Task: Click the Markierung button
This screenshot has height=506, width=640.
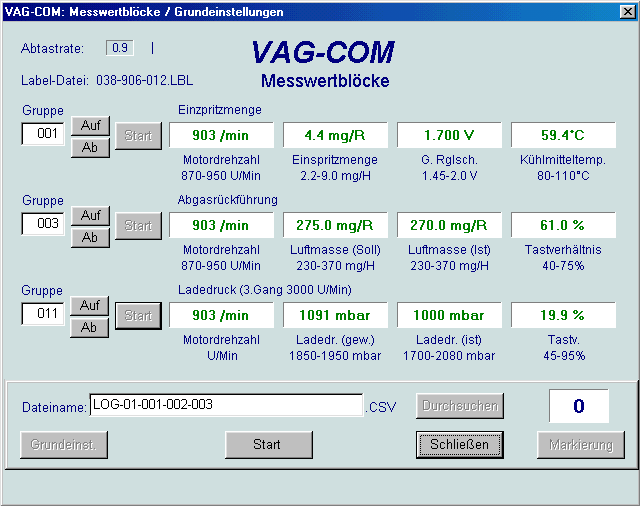Action: [x=581, y=444]
